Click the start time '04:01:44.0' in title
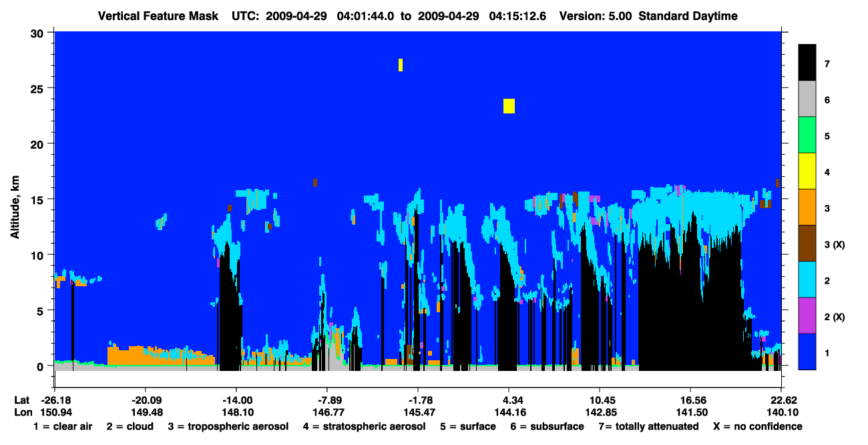Image resolution: width=868 pixels, height=445 pixels. tap(367, 16)
